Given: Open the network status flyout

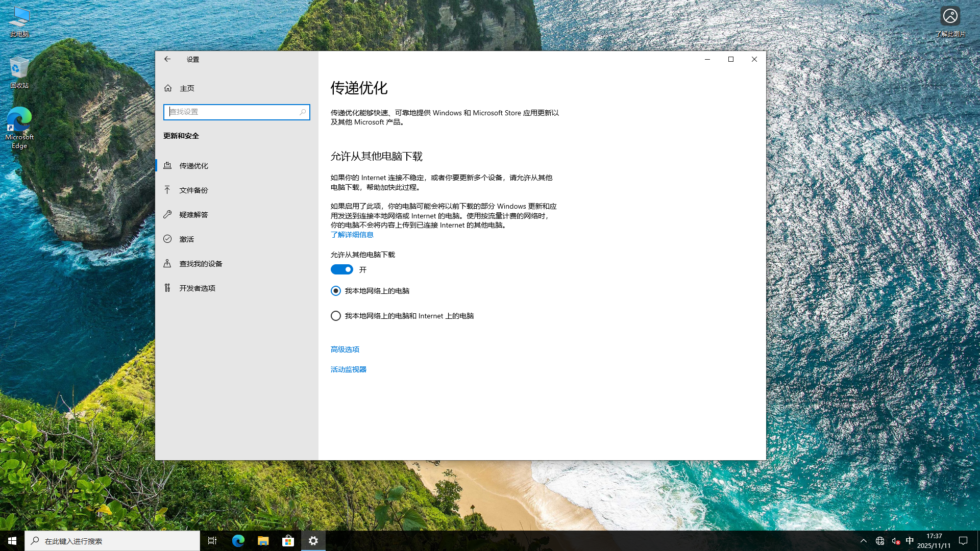Looking at the screenshot, I should [879, 540].
